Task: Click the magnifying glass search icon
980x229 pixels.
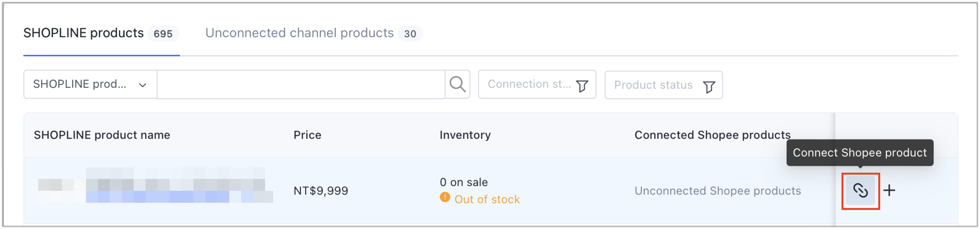Action: 457,84
